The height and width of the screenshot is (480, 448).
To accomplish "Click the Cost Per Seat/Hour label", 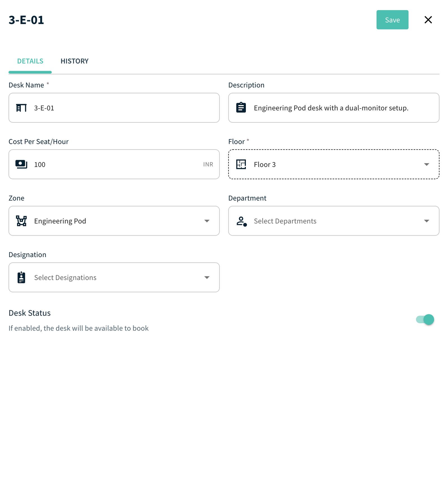I will [39, 142].
